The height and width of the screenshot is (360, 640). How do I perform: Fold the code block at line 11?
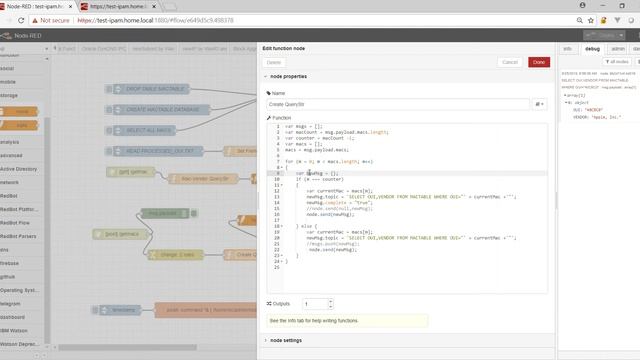pyautogui.click(x=282, y=185)
